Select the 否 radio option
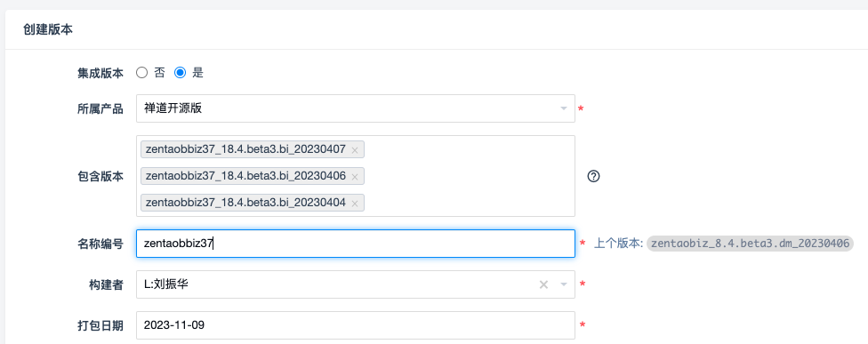The image size is (868, 344). (x=141, y=73)
